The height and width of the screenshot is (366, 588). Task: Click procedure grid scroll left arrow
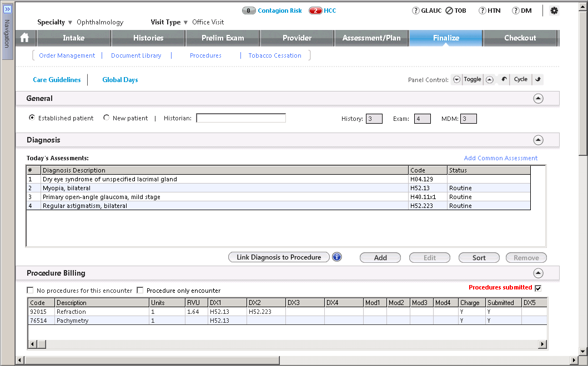coord(33,344)
